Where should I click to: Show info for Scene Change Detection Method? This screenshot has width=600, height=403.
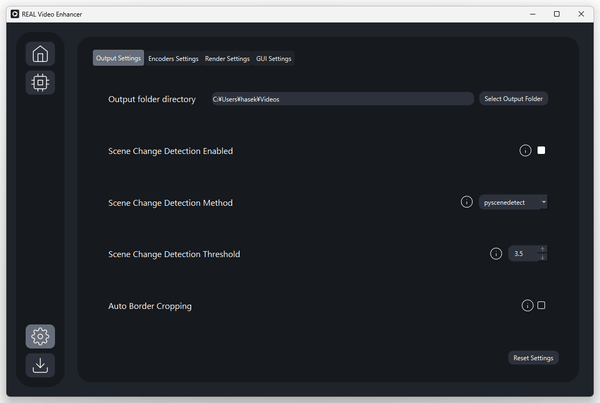pos(466,202)
